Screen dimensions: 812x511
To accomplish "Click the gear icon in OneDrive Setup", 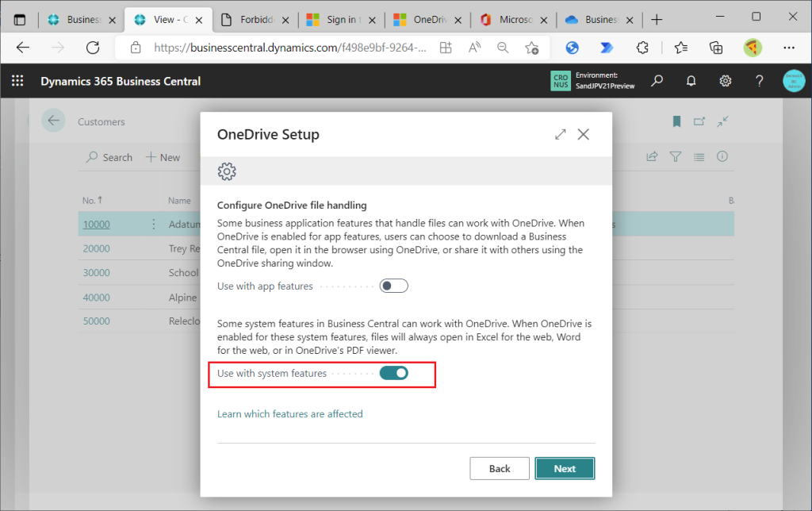I will pos(227,171).
